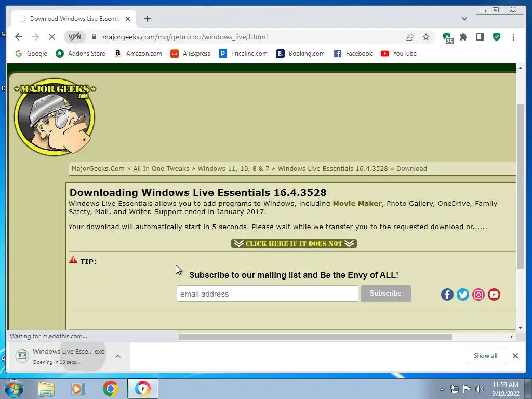
Task: Visit MajorGeeks Instagram icon
Action: coord(478,295)
